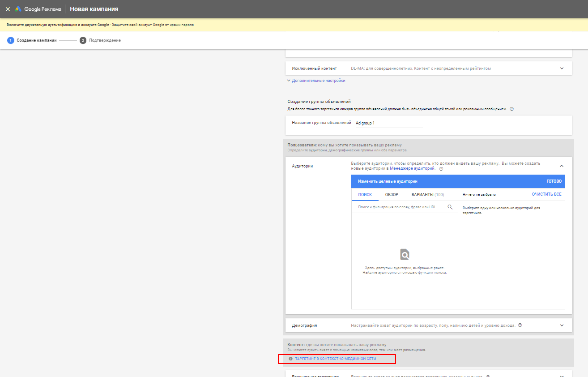This screenshot has height=377, width=588.
Task: Click the two-step authentication banner link
Action: click(100, 25)
